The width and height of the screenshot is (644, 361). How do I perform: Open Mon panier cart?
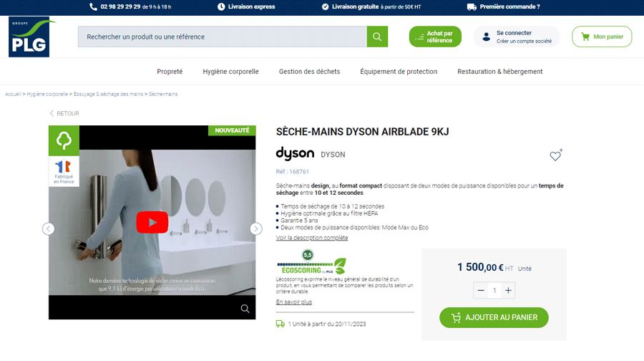tap(602, 37)
